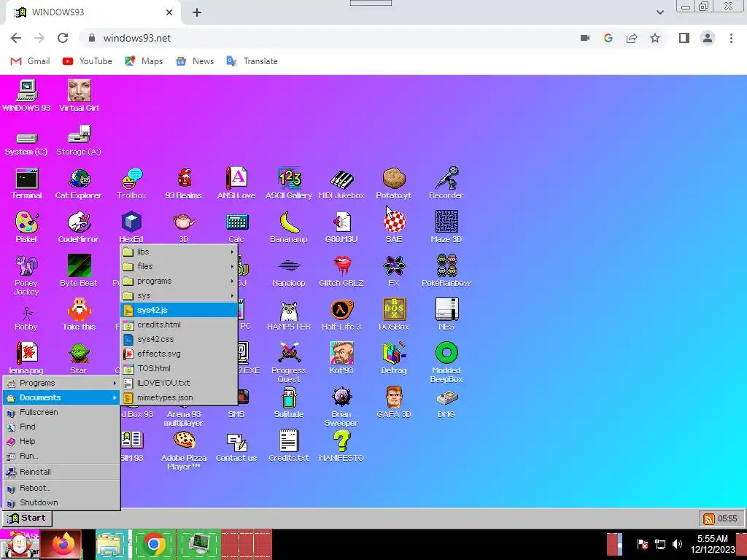Expand the libs folder submenu
This screenshot has height=560, width=747.
tap(179, 252)
